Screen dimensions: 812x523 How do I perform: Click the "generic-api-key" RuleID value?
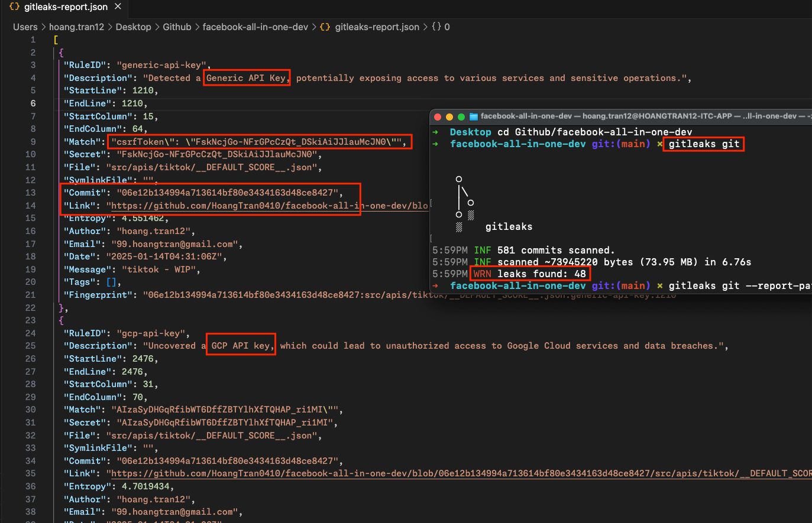pyautogui.click(x=161, y=65)
